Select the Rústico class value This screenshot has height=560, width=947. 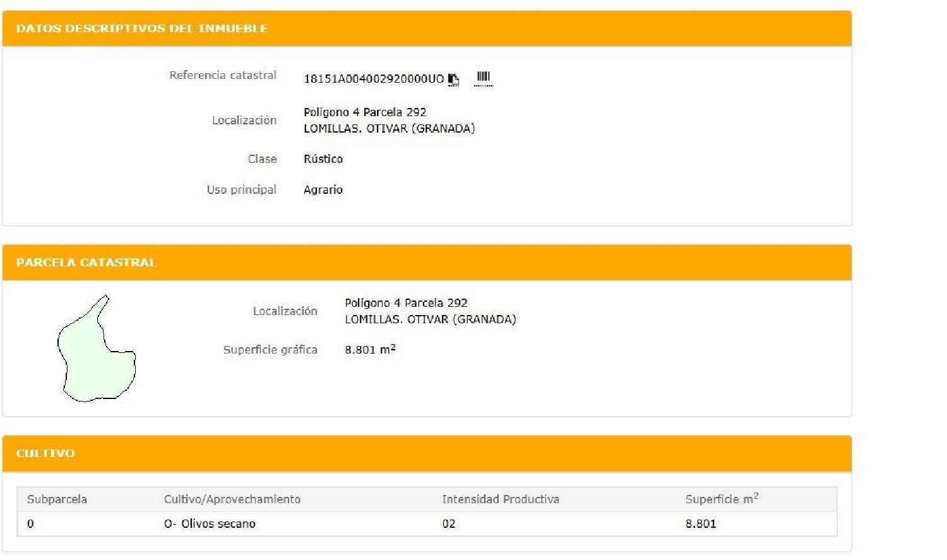tap(323, 158)
